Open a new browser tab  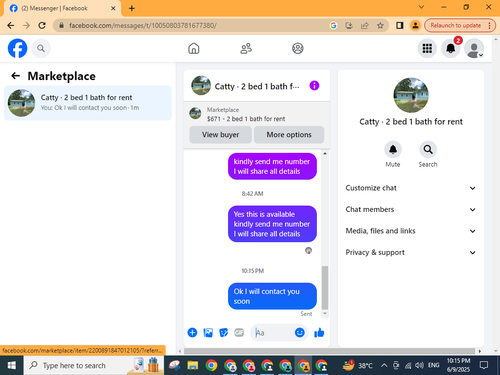[x=132, y=8]
